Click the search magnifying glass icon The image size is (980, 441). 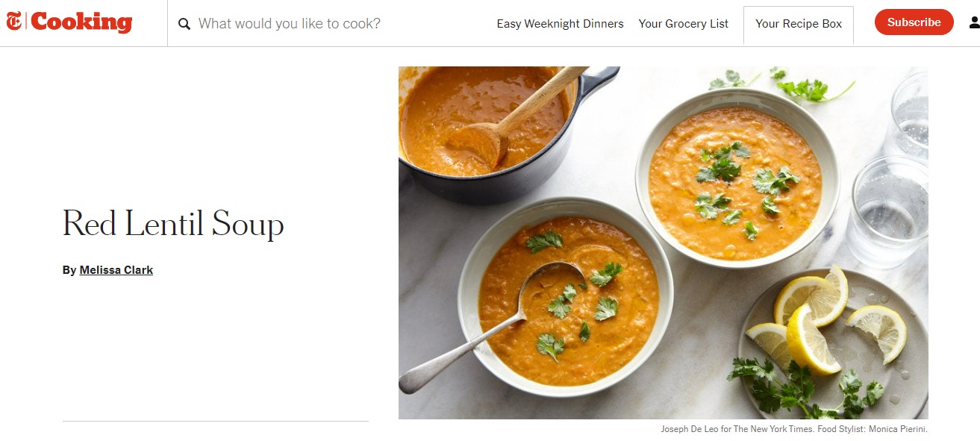click(184, 24)
